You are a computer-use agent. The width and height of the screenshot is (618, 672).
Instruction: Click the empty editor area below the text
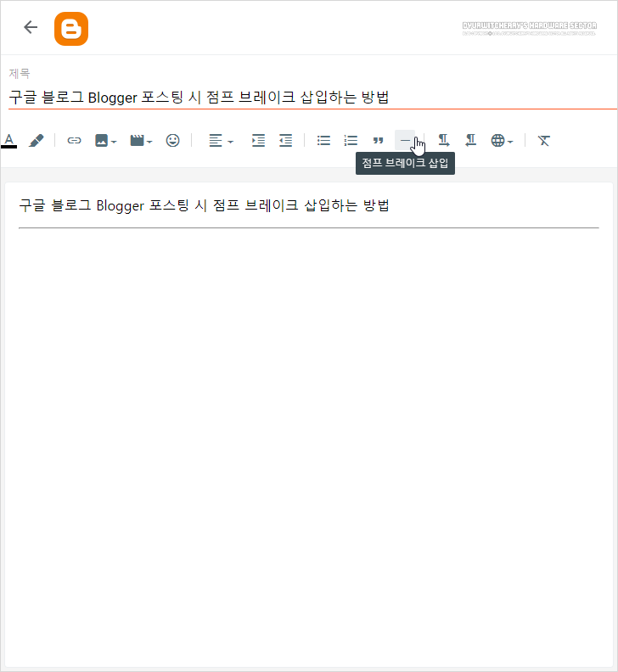pos(309,445)
